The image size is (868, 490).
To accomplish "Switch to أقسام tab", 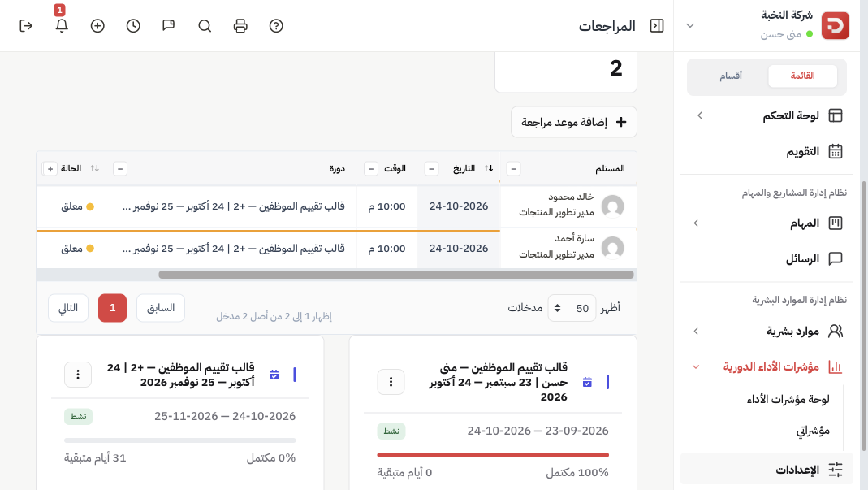I will pos(731,76).
